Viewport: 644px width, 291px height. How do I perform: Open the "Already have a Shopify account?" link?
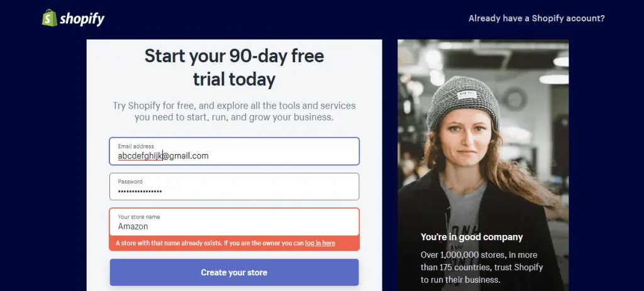coord(536,18)
